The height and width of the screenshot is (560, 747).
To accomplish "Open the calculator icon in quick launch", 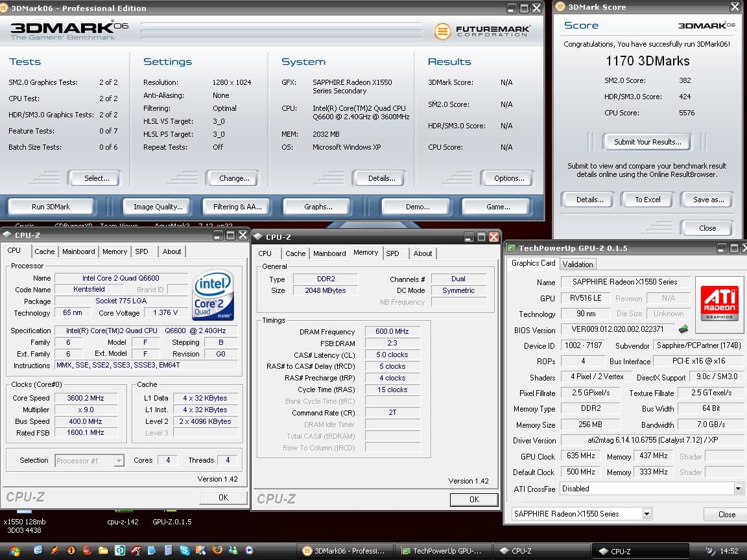I will point(169,550).
